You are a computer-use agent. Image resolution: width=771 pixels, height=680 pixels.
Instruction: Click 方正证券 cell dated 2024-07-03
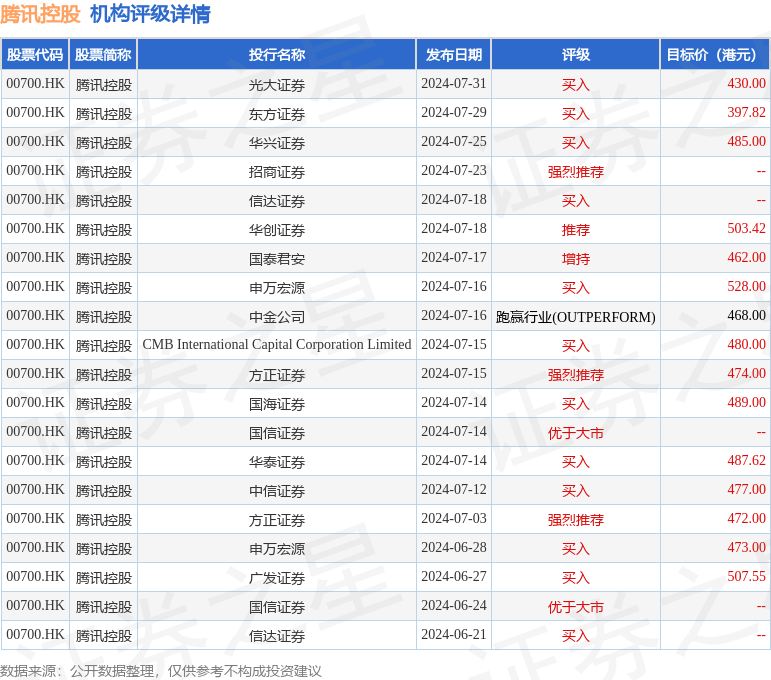[277, 520]
